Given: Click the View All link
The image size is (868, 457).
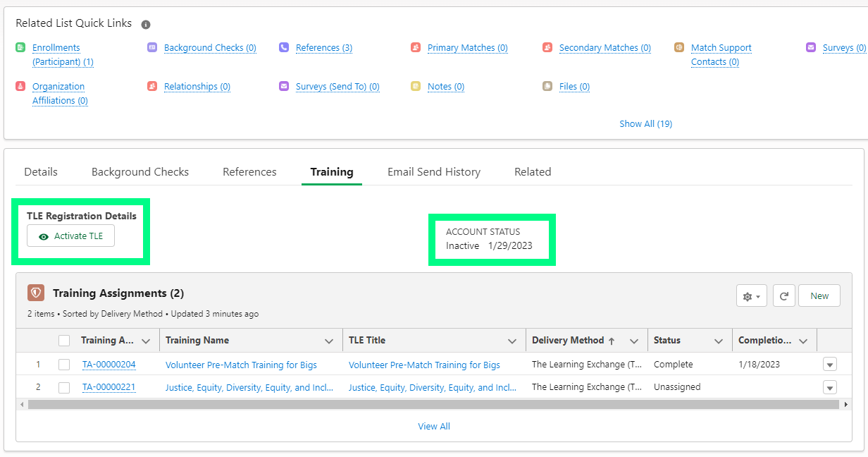Looking at the screenshot, I should coord(434,426).
